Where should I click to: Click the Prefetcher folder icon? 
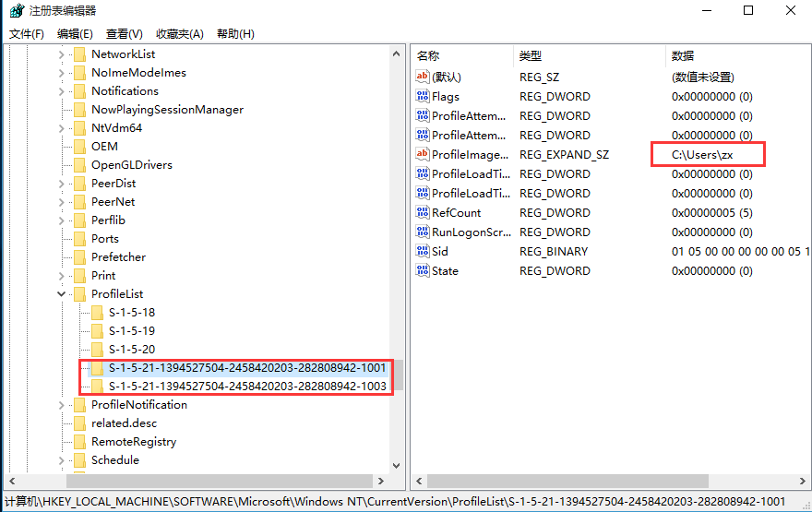[x=79, y=257]
